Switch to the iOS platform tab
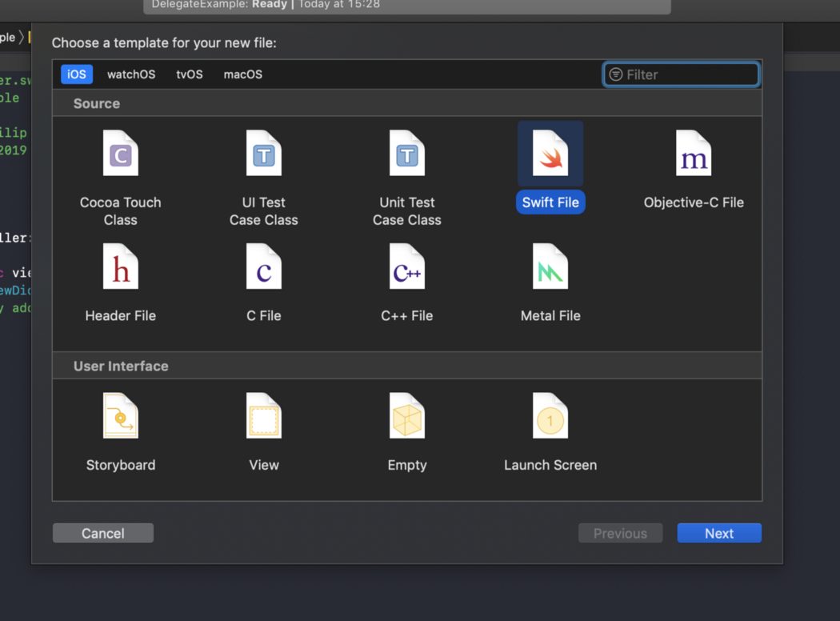Screen dimensions: 840x621 (x=77, y=74)
